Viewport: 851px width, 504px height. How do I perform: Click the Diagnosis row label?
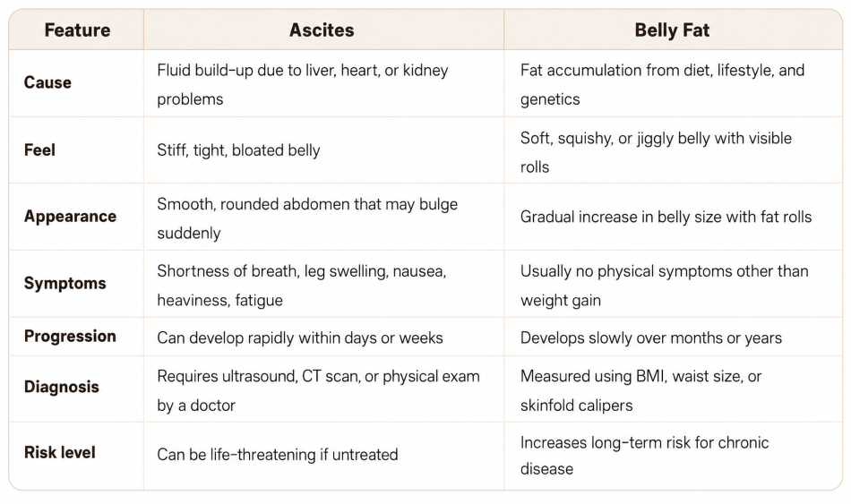click(x=62, y=387)
